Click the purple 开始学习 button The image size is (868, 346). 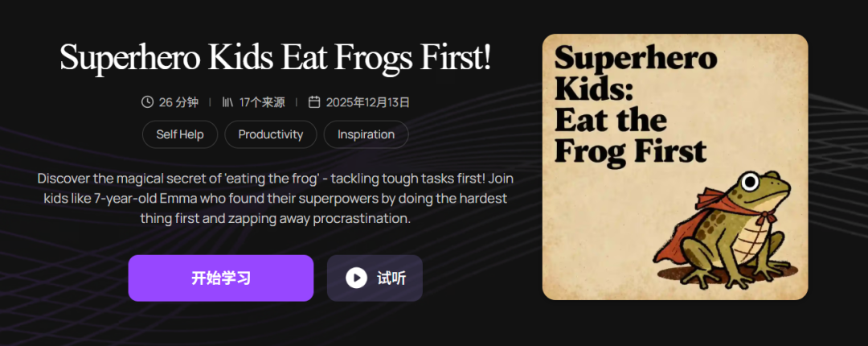(221, 278)
